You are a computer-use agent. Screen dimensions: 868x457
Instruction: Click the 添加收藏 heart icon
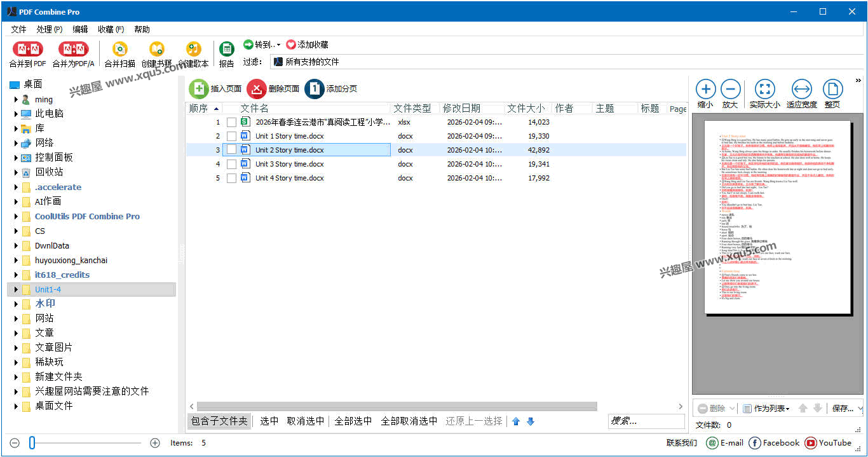[291, 44]
